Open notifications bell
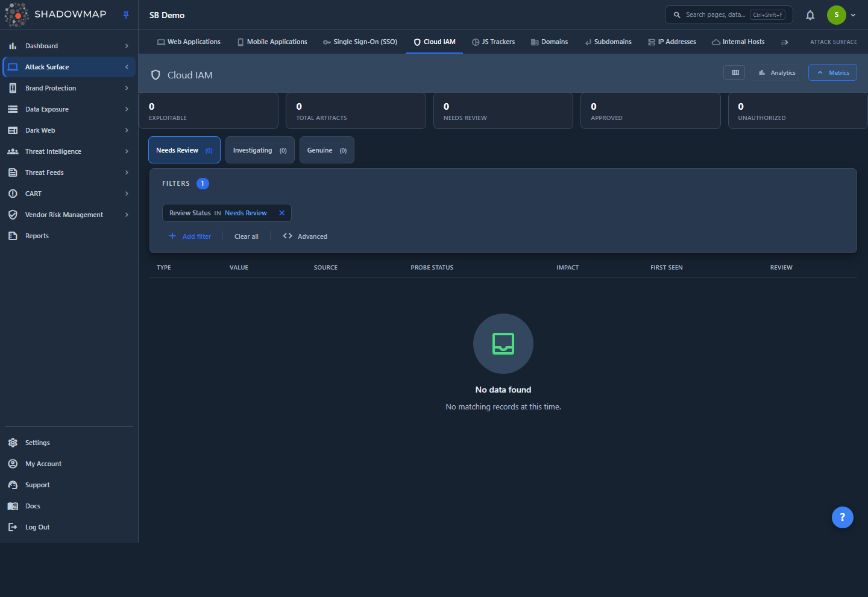Image resolution: width=868 pixels, height=597 pixels. point(810,15)
